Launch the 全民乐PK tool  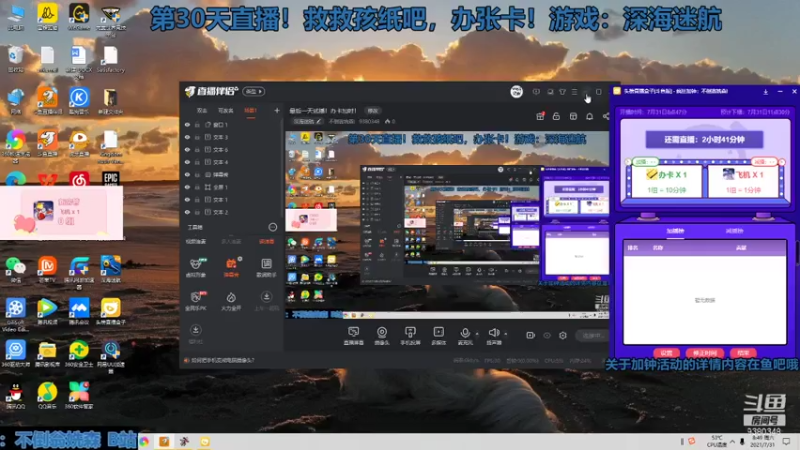(195, 301)
